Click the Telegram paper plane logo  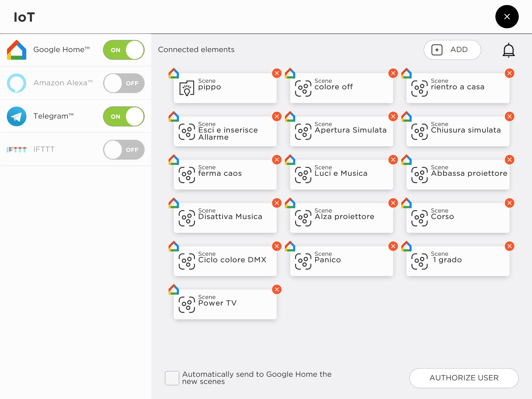[x=17, y=117]
